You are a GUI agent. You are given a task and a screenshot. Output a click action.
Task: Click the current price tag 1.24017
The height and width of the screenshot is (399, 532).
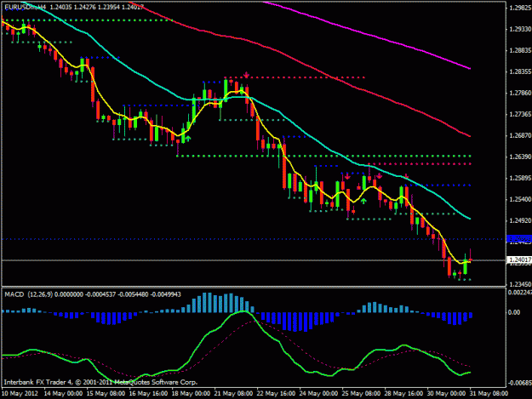pos(519,260)
